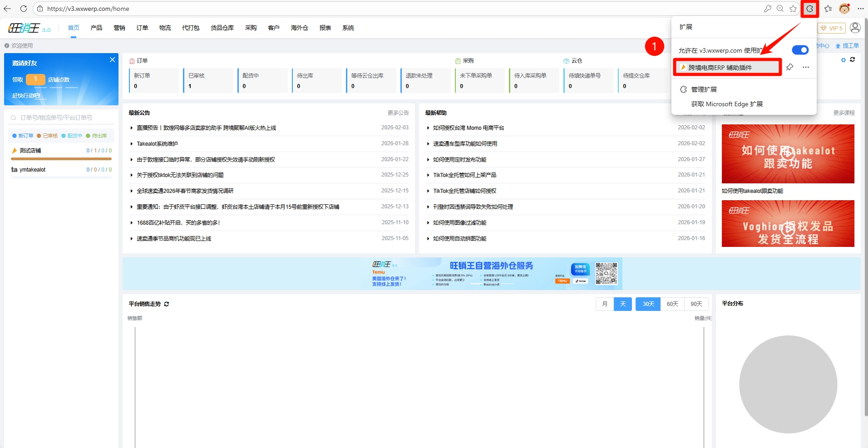Select the 60天 range option
Viewport: 868px width, 448px height.
tap(672, 304)
